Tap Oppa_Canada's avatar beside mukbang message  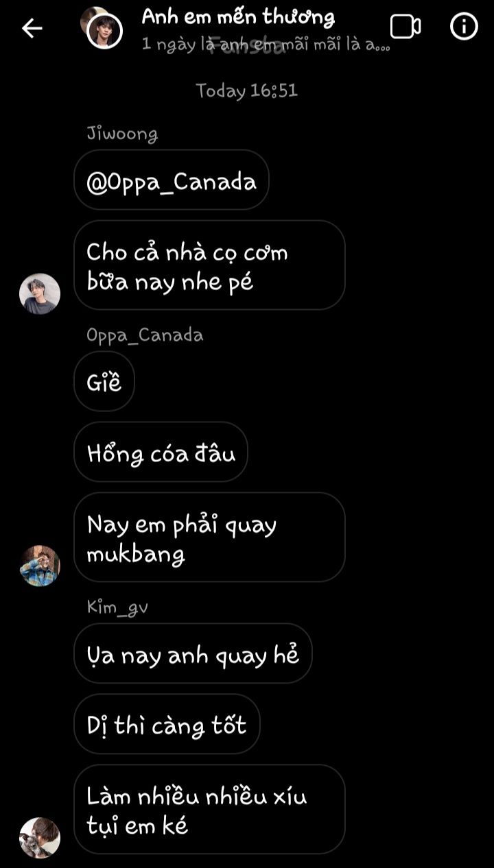pyautogui.click(x=40, y=566)
